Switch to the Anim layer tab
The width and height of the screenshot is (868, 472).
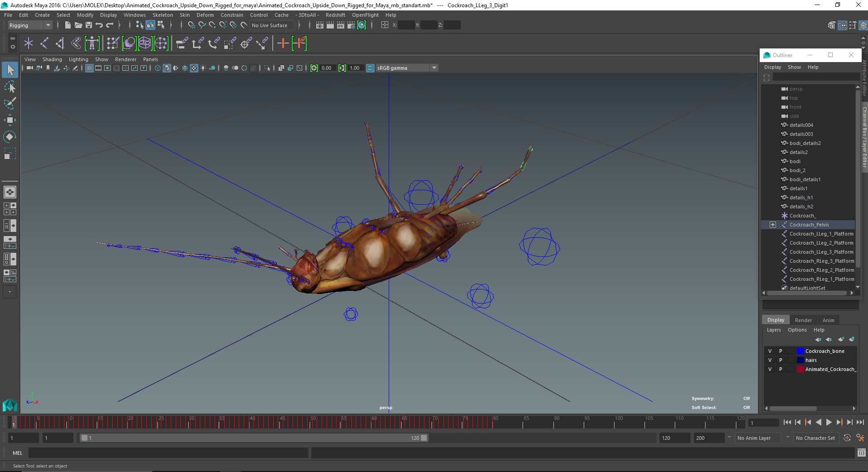[828, 320]
